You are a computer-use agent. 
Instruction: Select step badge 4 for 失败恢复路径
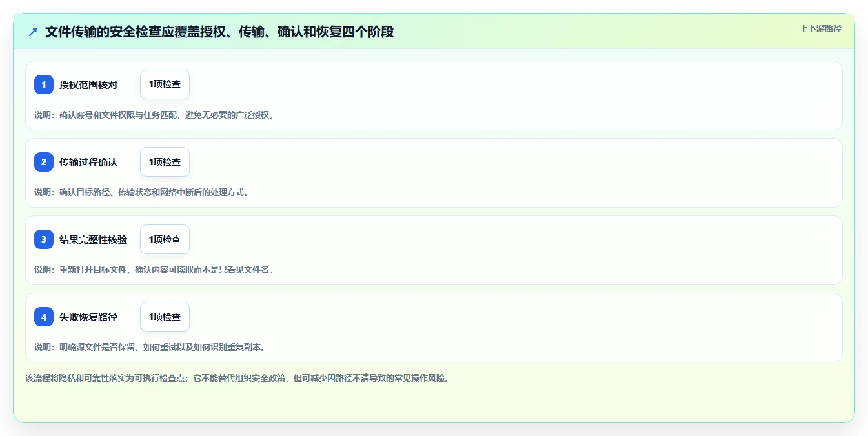pyautogui.click(x=44, y=317)
